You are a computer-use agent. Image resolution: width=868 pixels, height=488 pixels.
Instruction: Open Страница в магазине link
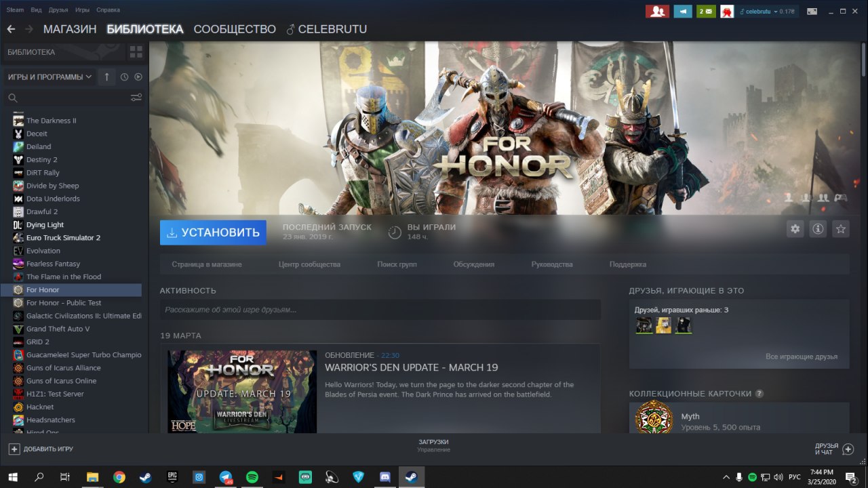207,264
